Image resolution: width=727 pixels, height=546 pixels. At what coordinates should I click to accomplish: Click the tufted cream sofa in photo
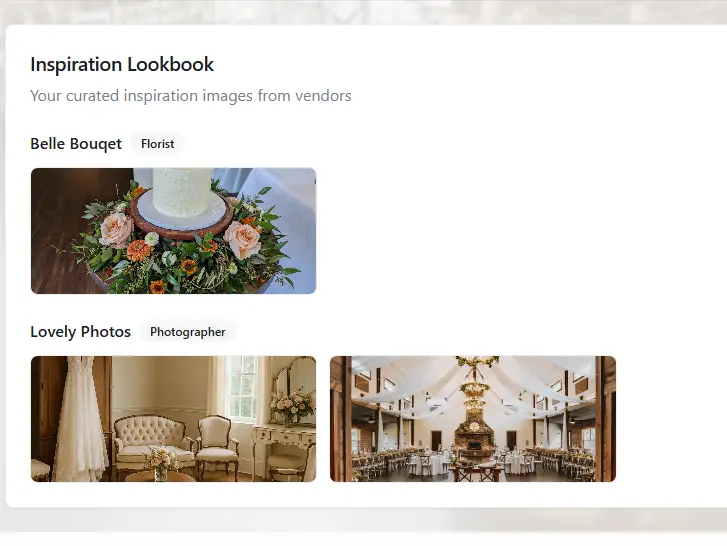click(x=152, y=442)
